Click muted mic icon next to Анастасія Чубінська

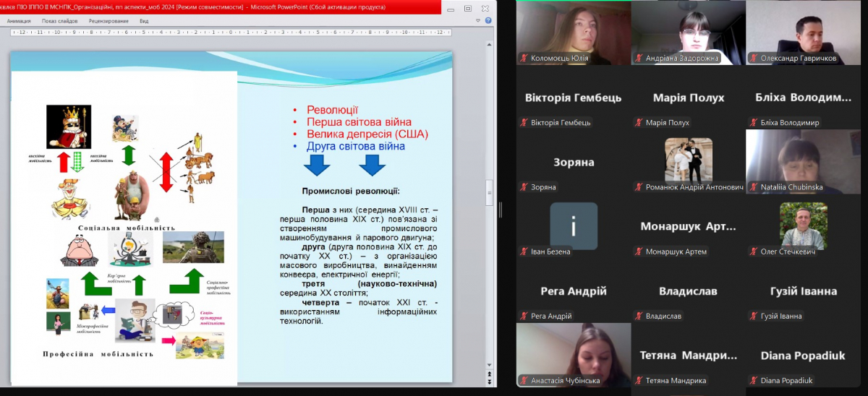click(x=523, y=380)
